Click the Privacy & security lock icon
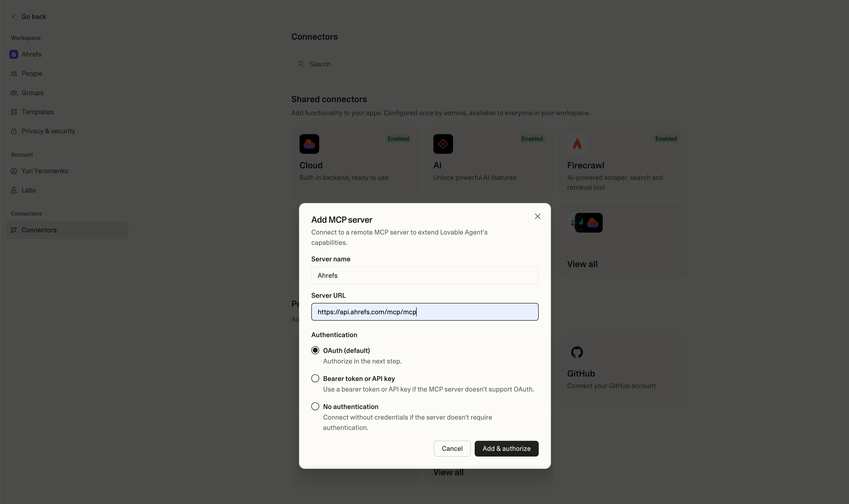This screenshot has height=504, width=849. click(x=14, y=131)
